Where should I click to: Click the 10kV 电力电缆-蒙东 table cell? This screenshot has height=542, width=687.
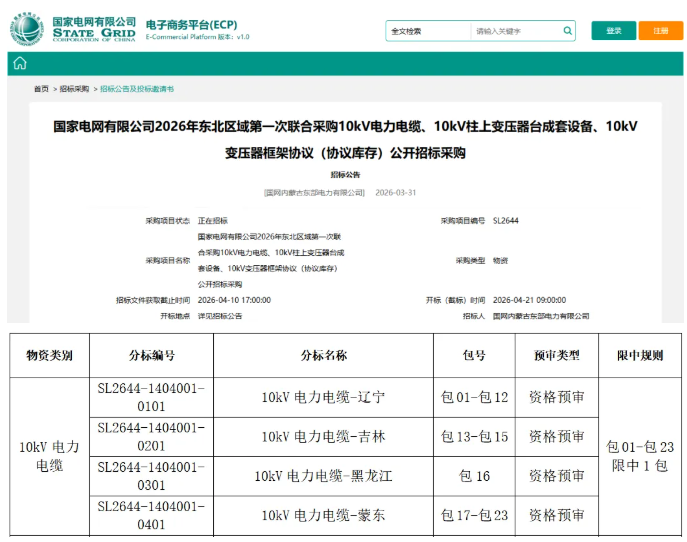click(323, 515)
